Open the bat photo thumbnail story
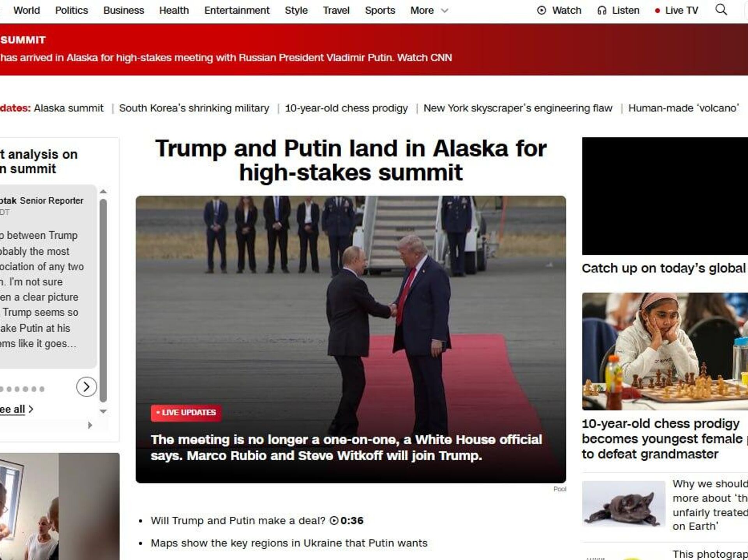 tap(624, 504)
